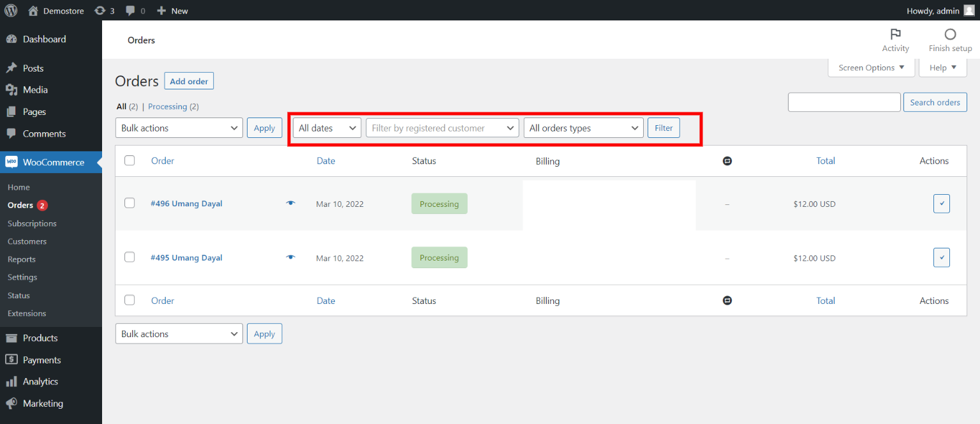This screenshot has width=980, height=424.
Task: Click the WordPress logo icon
Action: (x=11, y=10)
